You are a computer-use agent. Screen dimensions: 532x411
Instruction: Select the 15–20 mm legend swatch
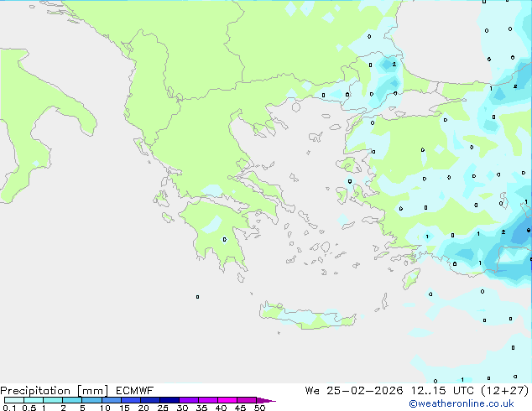131,400
